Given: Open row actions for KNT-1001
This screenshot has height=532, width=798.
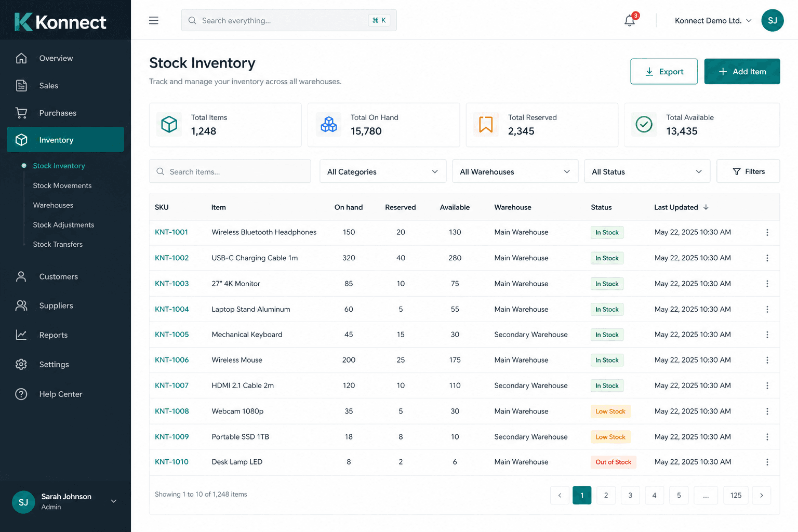Looking at the screenshot, I should [x=767, y=232].
